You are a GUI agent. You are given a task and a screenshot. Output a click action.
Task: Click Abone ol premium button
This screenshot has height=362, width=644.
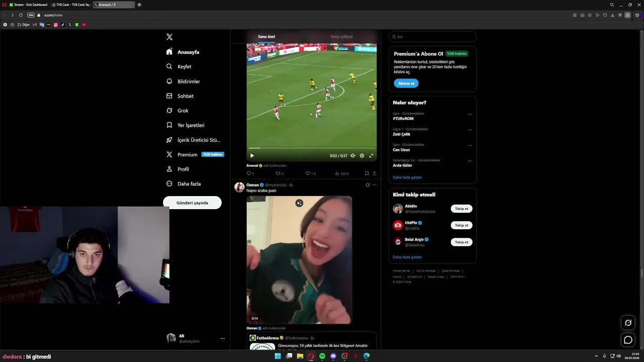point(406,83)
